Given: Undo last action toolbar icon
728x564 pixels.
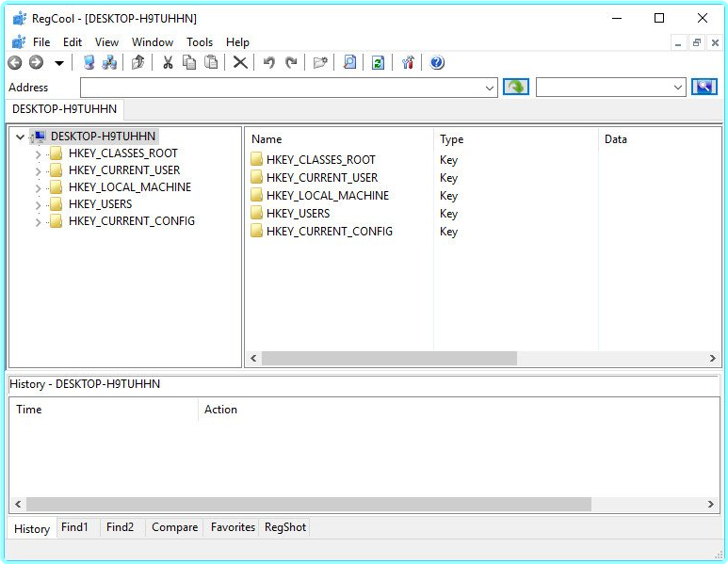Looking at the screenshot, I should 269,62.
